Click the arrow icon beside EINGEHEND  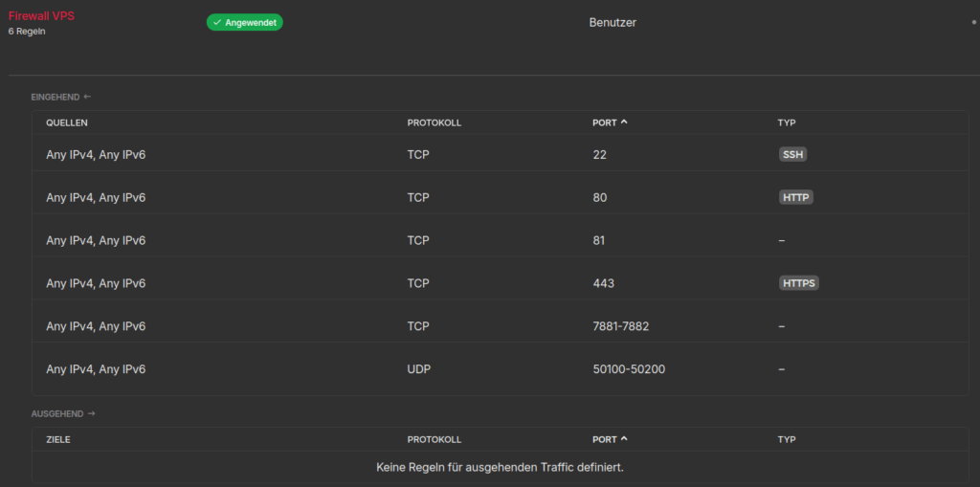tap(87, 97)
